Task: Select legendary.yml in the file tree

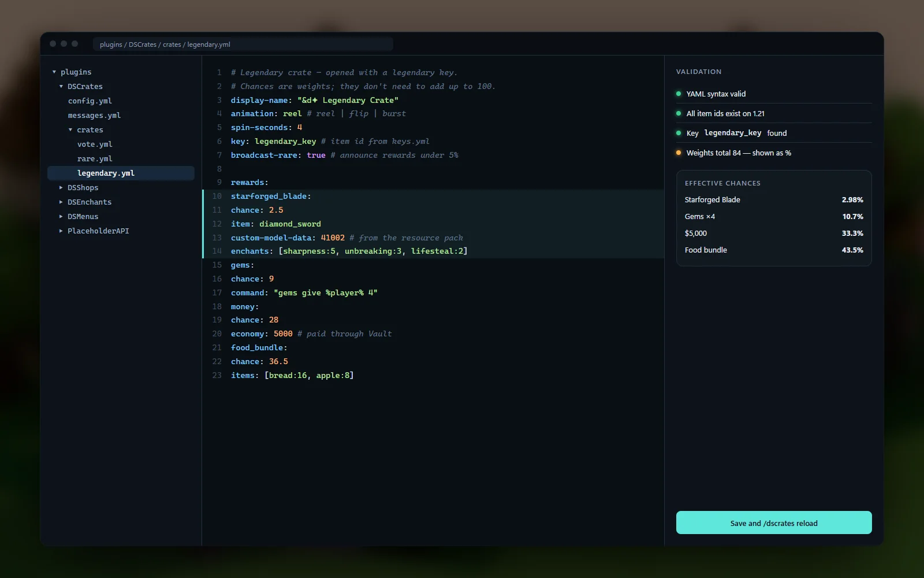Action: coord(121,173)
